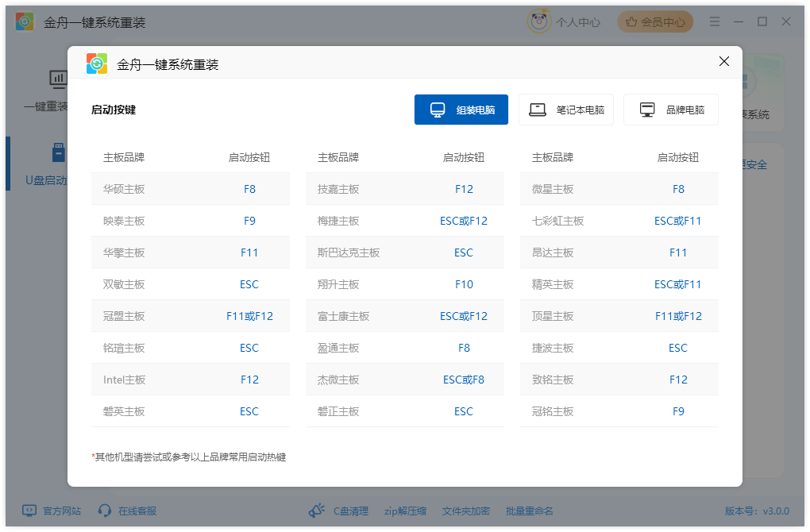810x532 pixels.
Task: Select the 磐英主板 row
Action: click(x=190, y=411)
